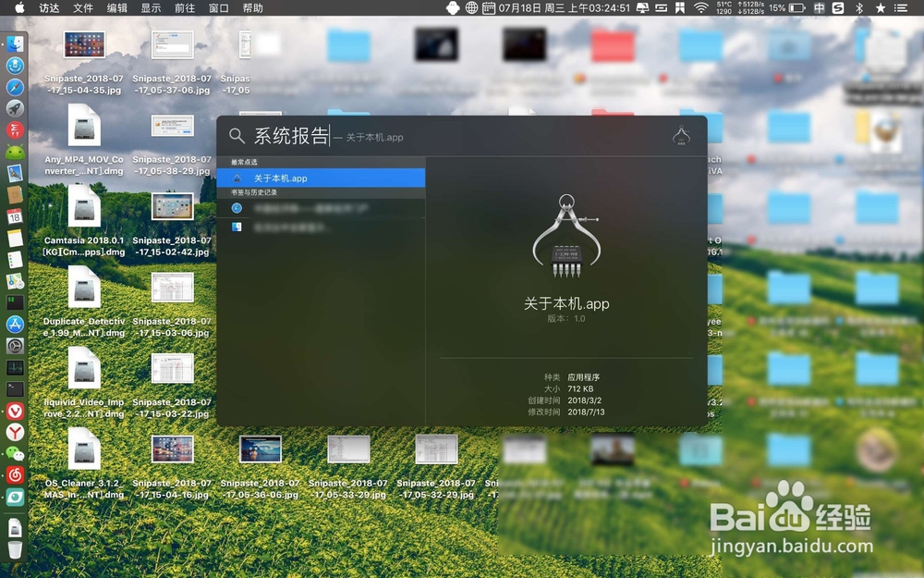Open WeChat in the dock
924x578 pixels.
click(x=15, y=453)
